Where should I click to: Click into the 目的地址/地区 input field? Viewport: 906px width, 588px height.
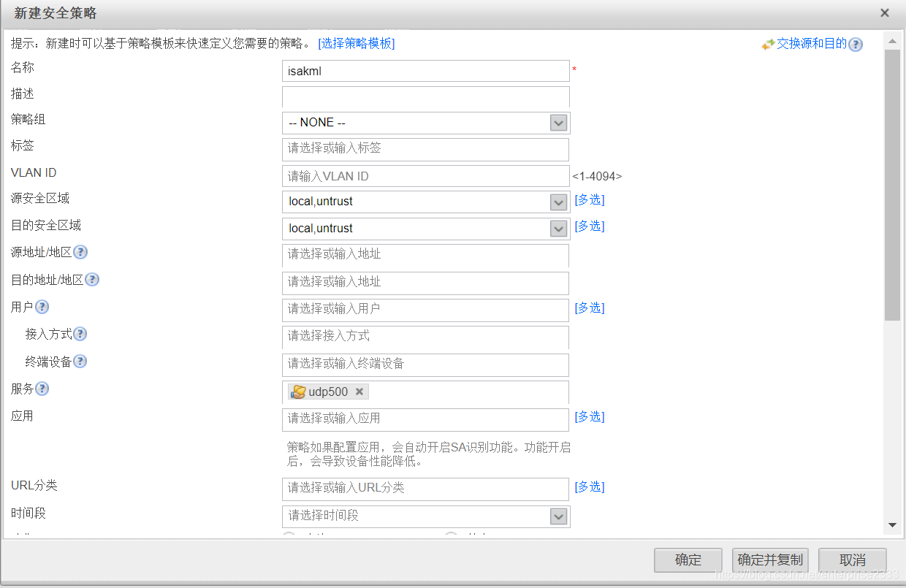tap(426, 283)
